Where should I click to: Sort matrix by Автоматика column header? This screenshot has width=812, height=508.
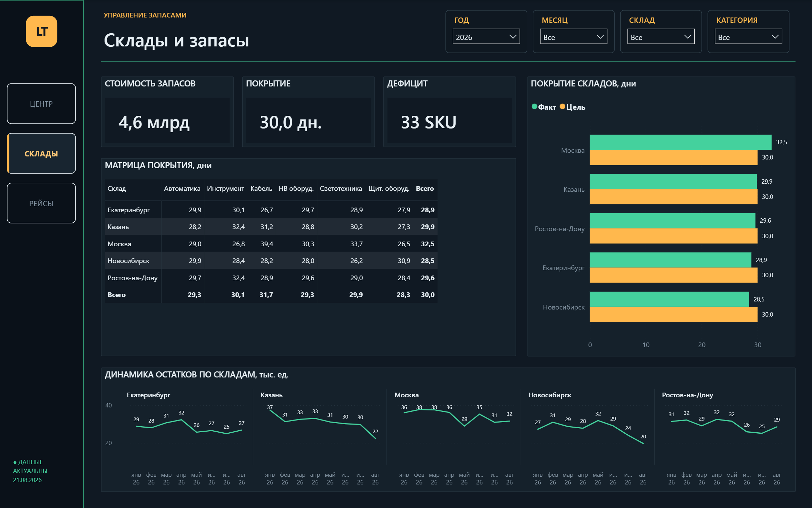coord(182,188)
